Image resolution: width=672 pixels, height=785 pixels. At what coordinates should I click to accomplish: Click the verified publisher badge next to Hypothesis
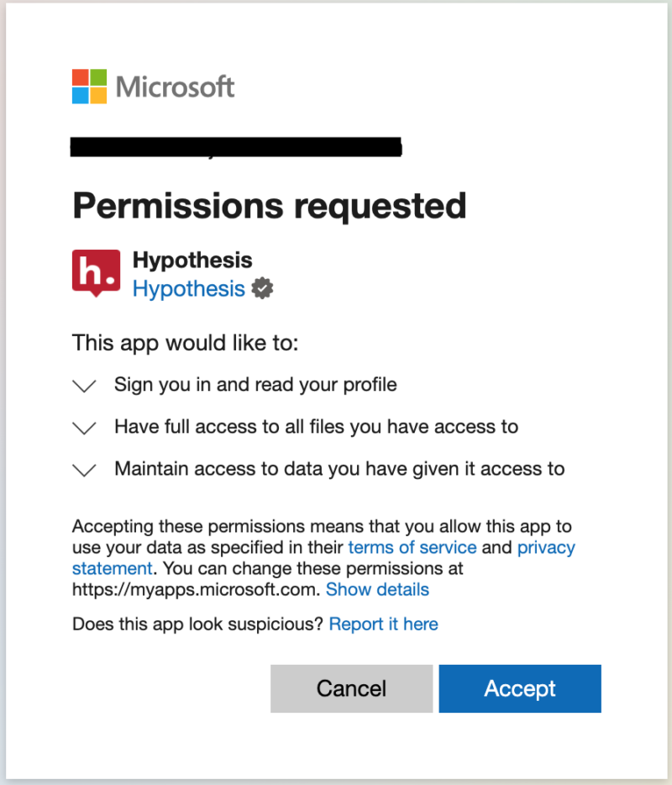tap(261, 288)
